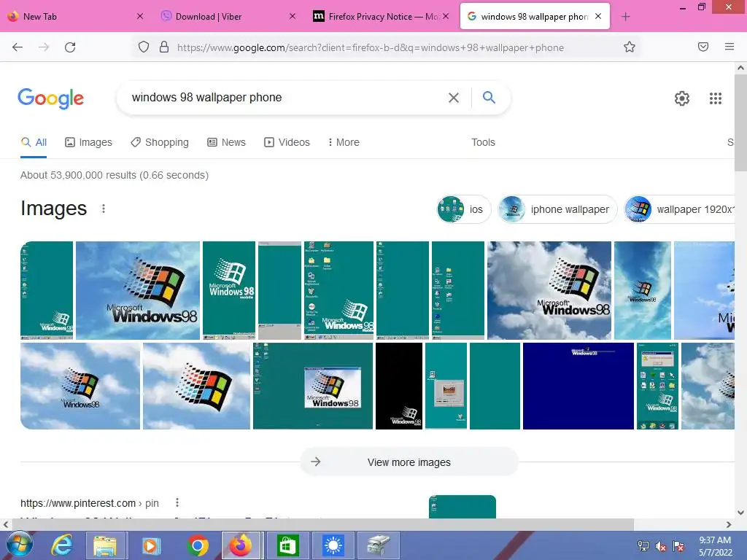
Task: Clear the Google search box
Action: [454, 98]
